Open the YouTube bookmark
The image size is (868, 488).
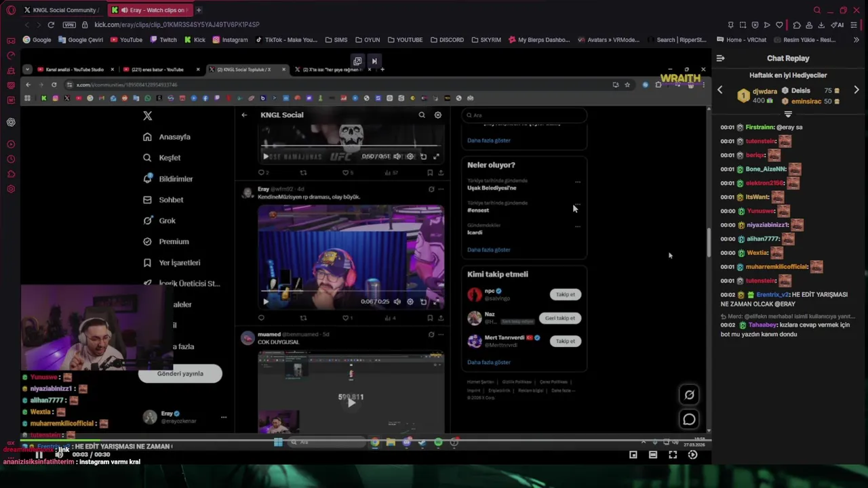126,40
